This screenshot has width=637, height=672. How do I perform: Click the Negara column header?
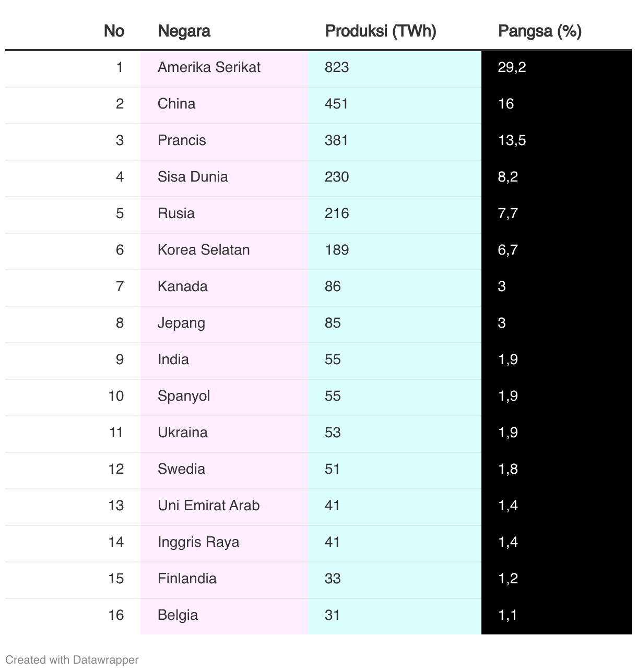[x=184, y=31]
